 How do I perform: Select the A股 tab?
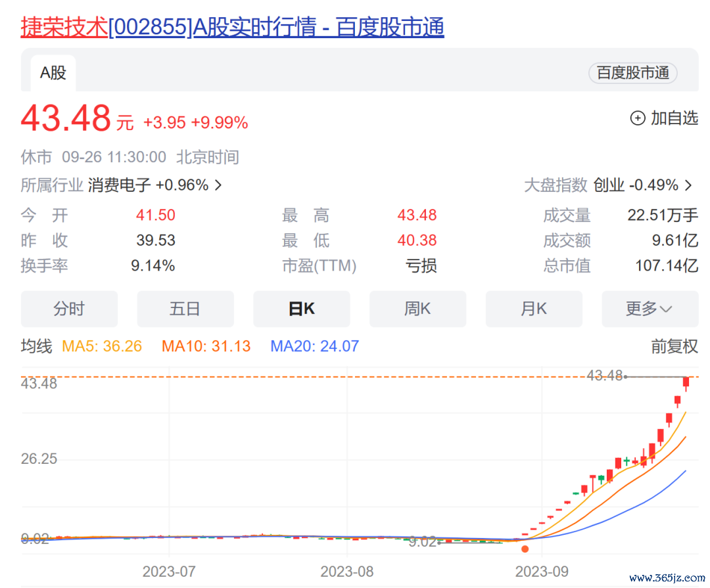coord(53,73)
